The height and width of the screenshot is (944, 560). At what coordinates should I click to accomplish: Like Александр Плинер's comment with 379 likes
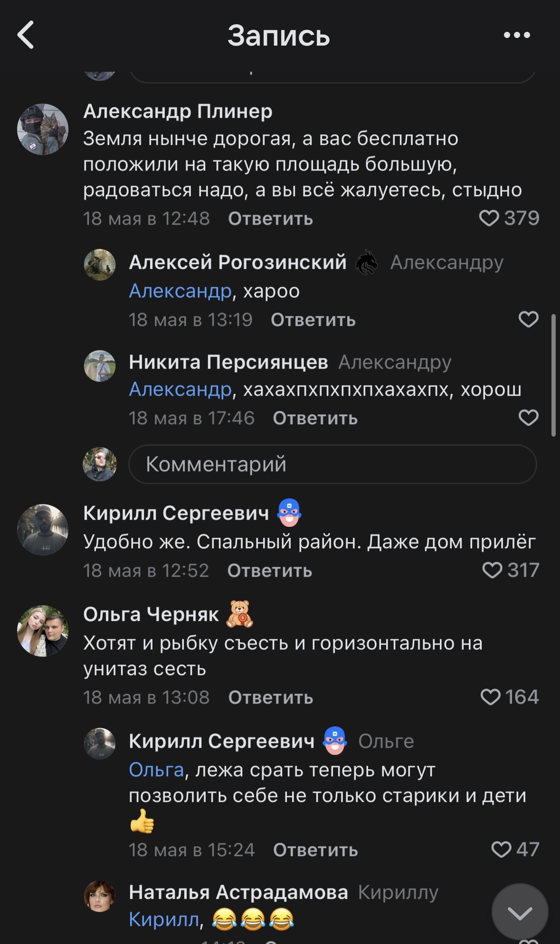click(x=489, y=218)
